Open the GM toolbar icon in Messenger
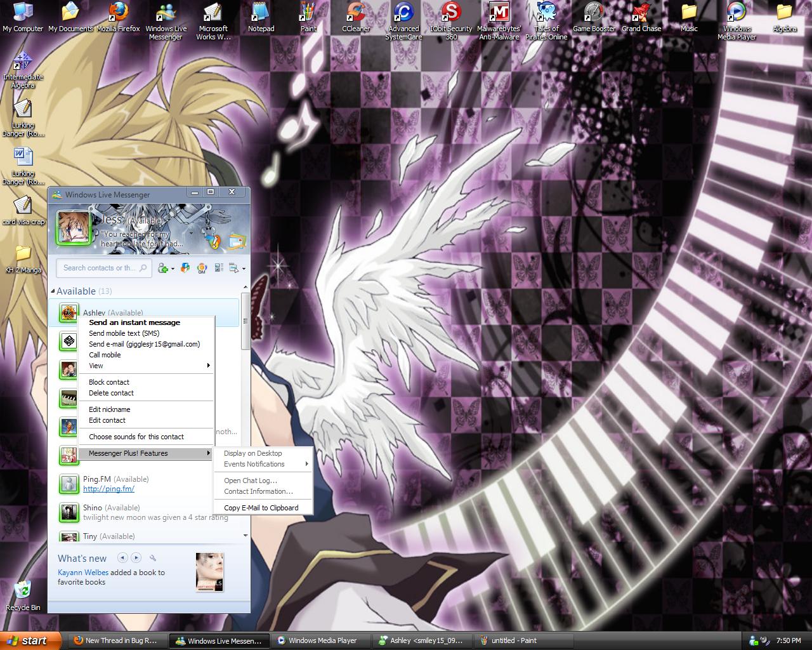 coord(202,269)
